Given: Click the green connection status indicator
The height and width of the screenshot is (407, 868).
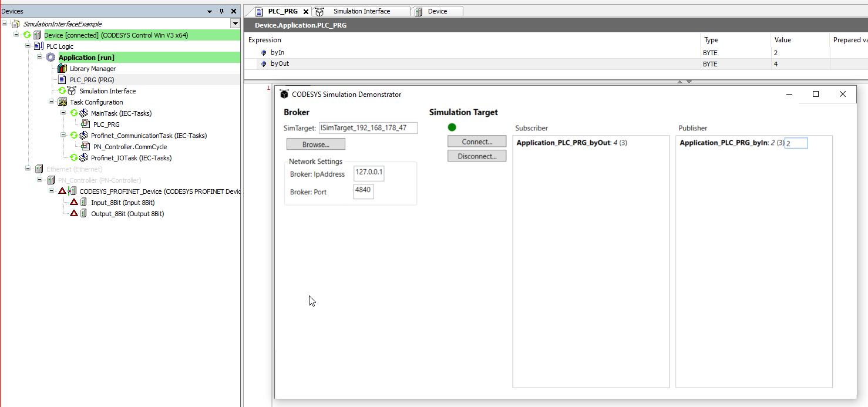Looking at the screenshot, I should pos(452,127).
